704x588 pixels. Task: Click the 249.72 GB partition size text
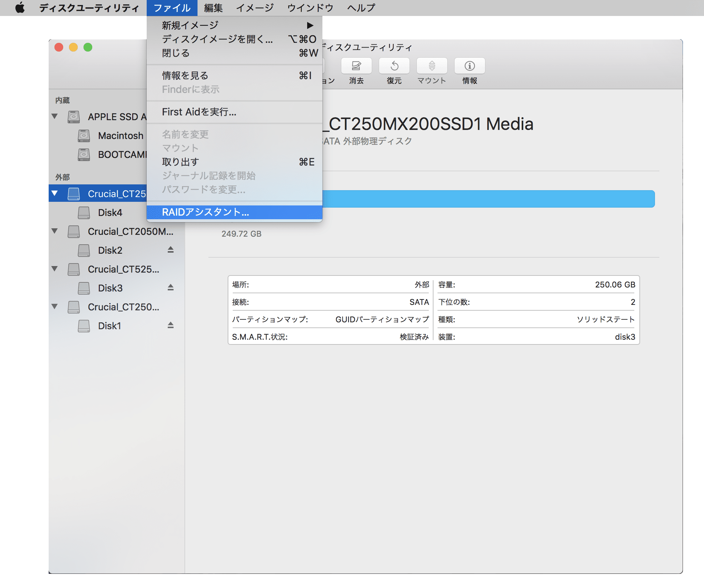click(x=241, y=234)
